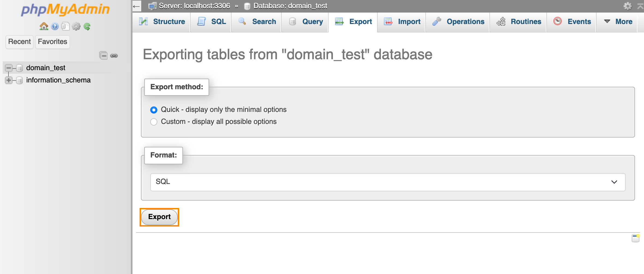The image size is (644, 274).
Task: Click the server icon in breadcrumb
Action: pos(152,6)
